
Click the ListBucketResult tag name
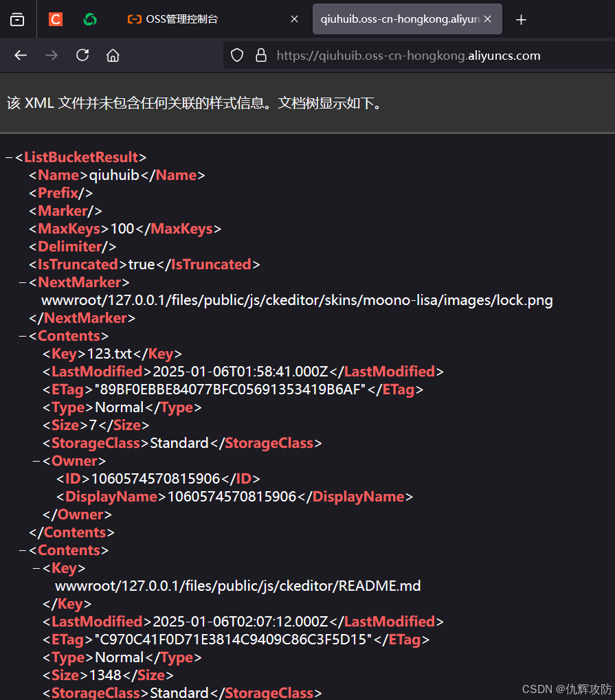click(81, 157)
